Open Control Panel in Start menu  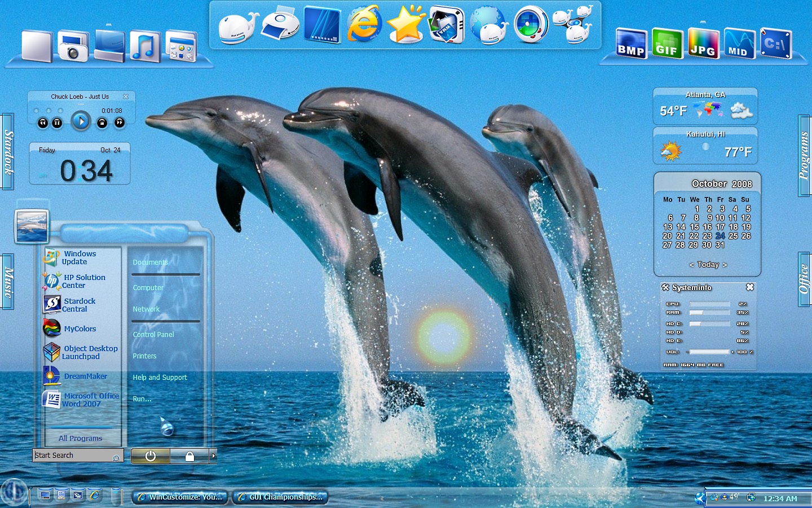[x=153, y=335]
